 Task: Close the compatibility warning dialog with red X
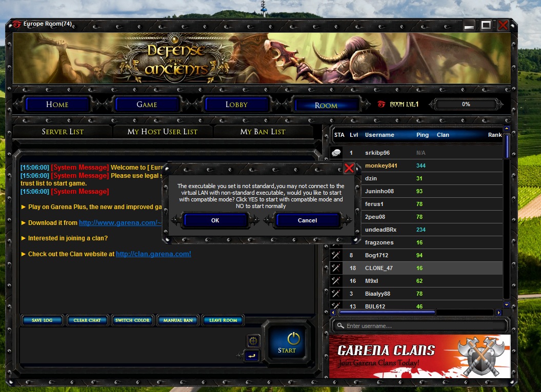[x=349, y=168]
